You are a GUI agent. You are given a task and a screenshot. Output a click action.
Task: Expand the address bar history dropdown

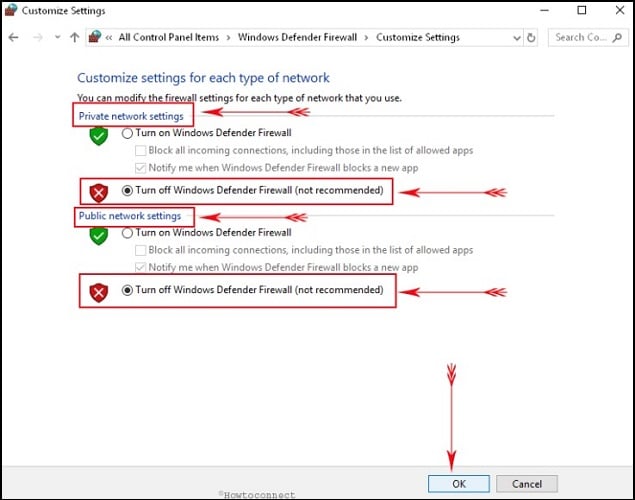[x=517, y=38]
